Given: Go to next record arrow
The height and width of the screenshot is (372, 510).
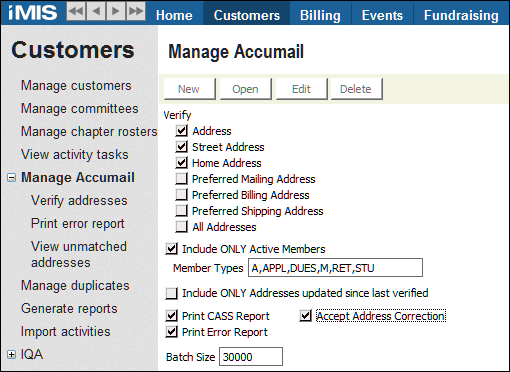Looking at the screenshot, I should click(x=116, y=11).
